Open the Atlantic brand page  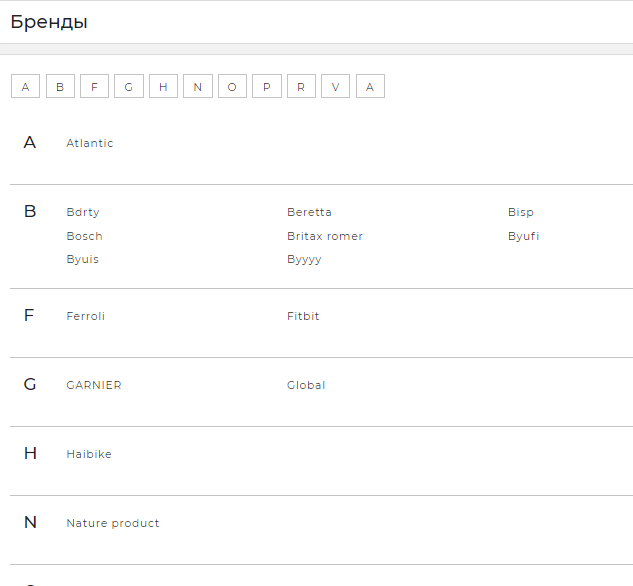(x=90, y=143)
